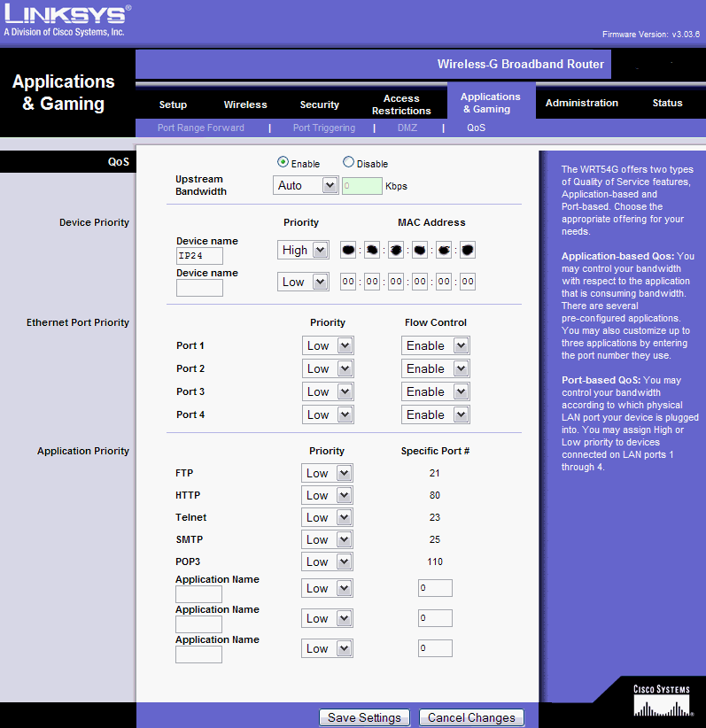Screen dimensions: 706x728
Task: Go to the Wireless tab
Action: (x=245, y=105)
